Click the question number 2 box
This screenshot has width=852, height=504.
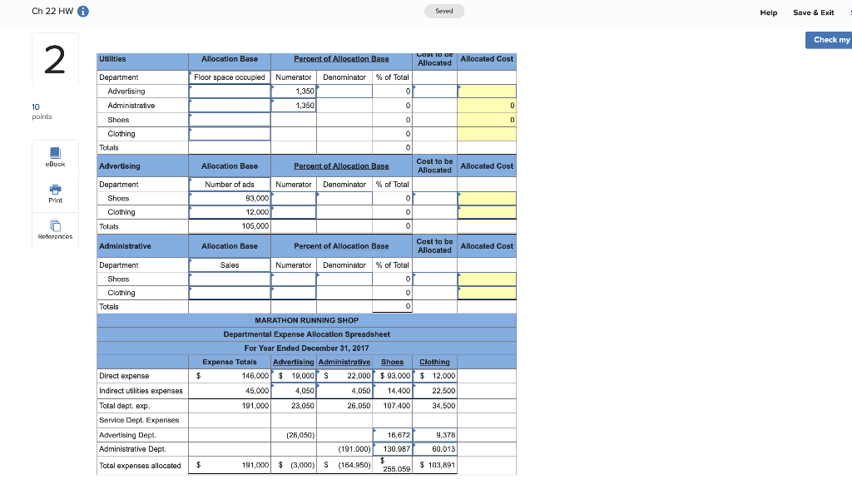click(x=54, y=58)
